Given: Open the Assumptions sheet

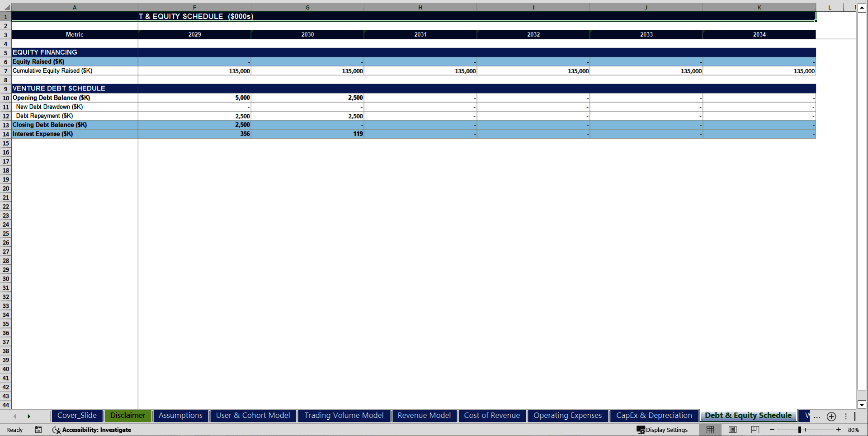Looking at the screenshot, I should [180, 416].
